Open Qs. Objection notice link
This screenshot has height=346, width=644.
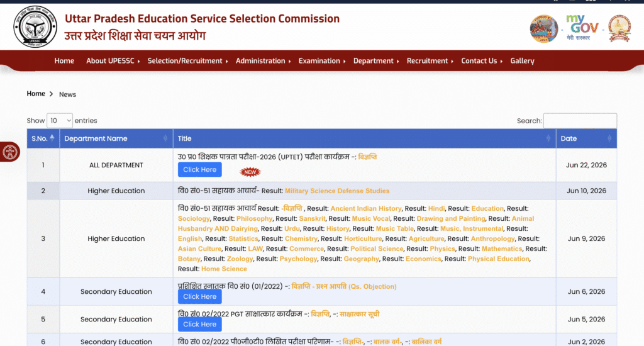(x=344, y=286)
